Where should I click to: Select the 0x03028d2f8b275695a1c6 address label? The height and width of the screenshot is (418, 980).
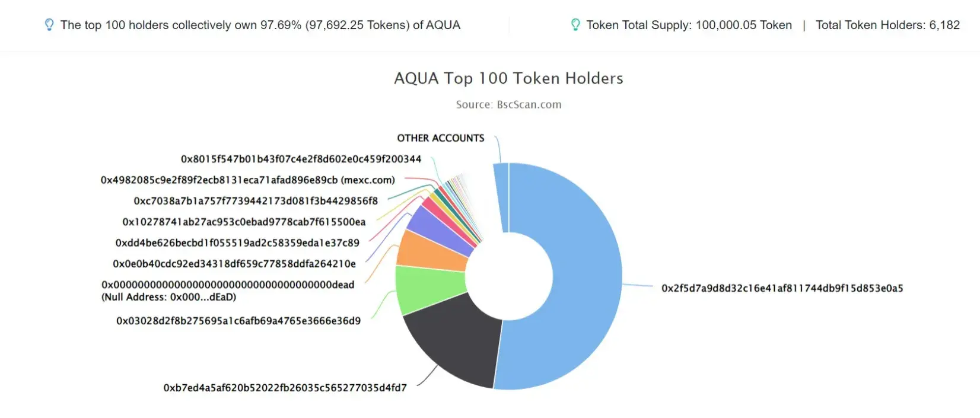tap(238, 321)
